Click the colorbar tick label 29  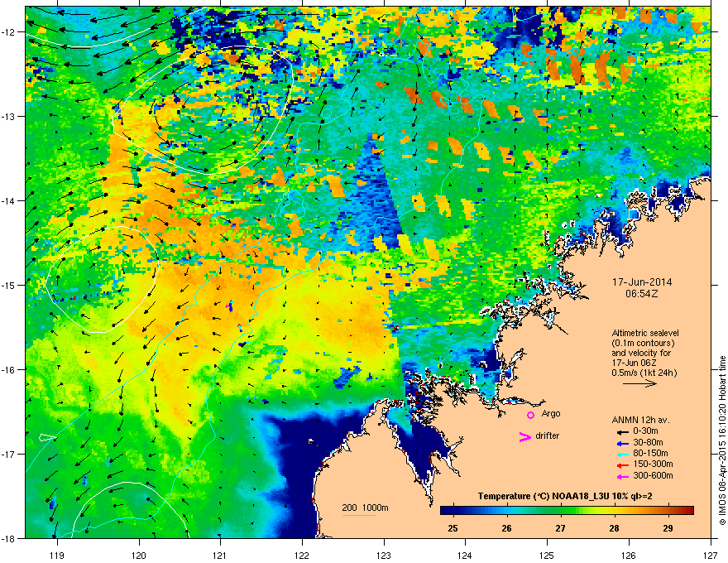pos(668,528)
